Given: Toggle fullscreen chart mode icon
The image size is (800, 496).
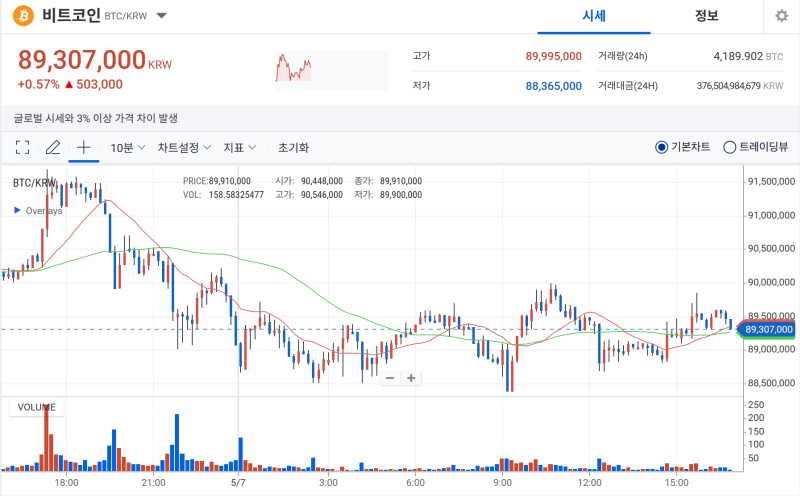Looking at the screenshot, I should click(22, 147).
